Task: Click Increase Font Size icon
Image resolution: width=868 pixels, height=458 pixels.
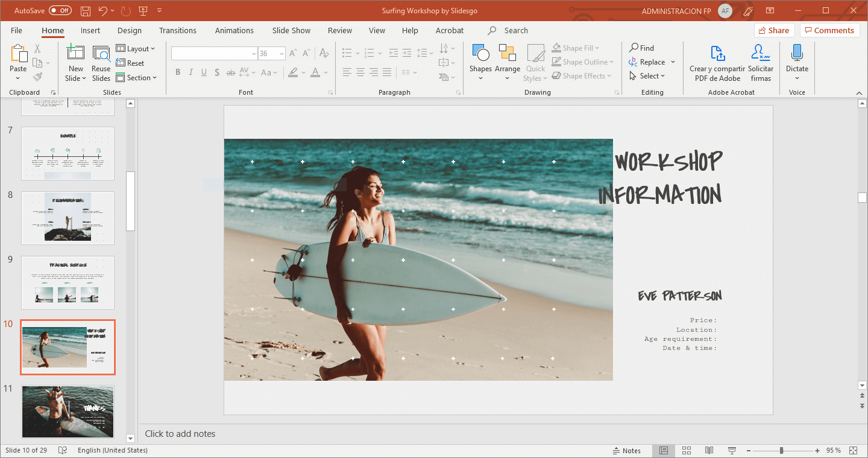Action: coord(293,54)
